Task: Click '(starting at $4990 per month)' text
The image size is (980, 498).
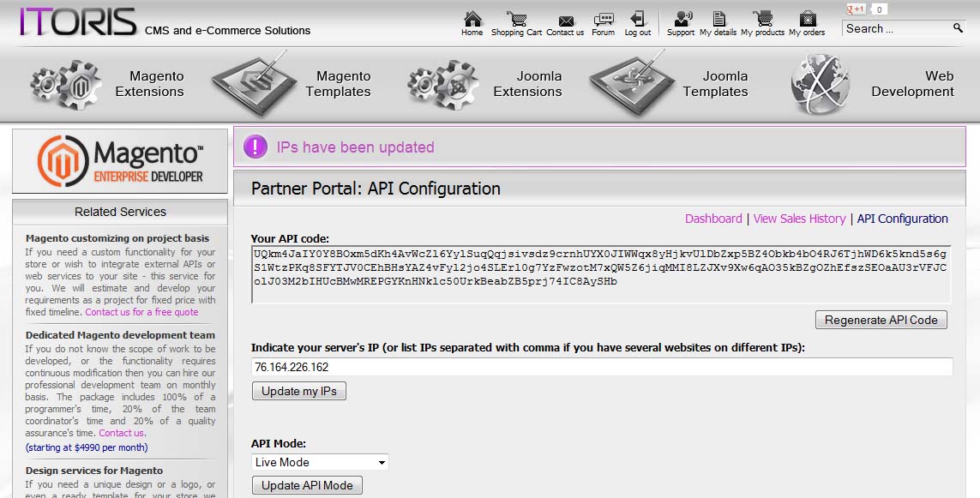Action: click(87, 447)
